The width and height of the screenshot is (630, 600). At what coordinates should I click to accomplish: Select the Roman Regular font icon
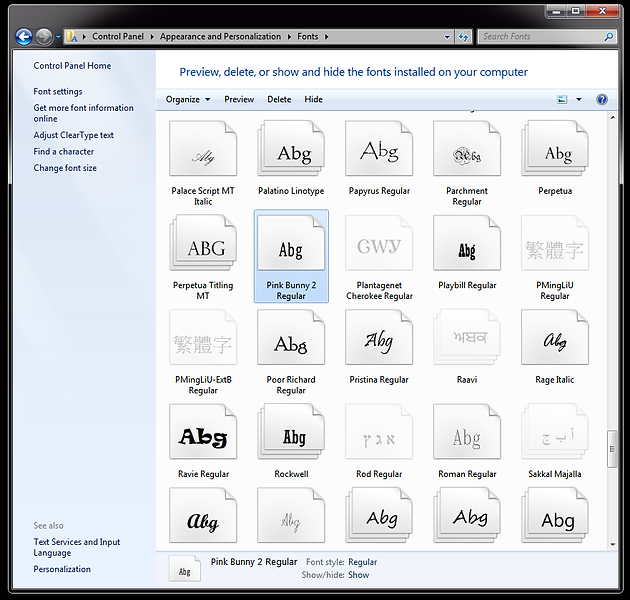coord(467,432)
